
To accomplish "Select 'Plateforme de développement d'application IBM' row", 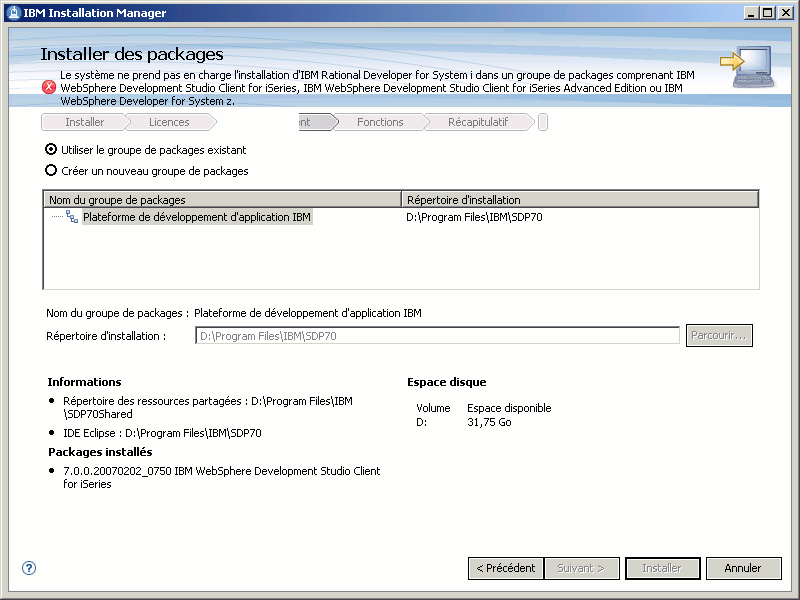I will [x=196, y=217].
